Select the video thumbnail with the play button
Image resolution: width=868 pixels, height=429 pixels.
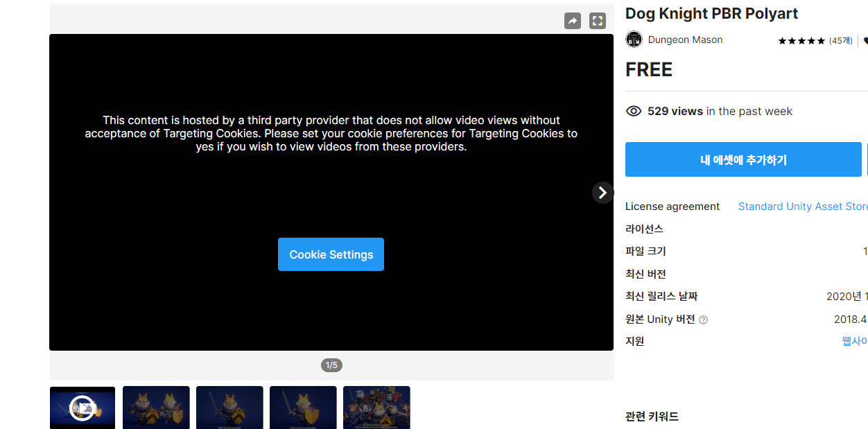click(x=83, y=408)
